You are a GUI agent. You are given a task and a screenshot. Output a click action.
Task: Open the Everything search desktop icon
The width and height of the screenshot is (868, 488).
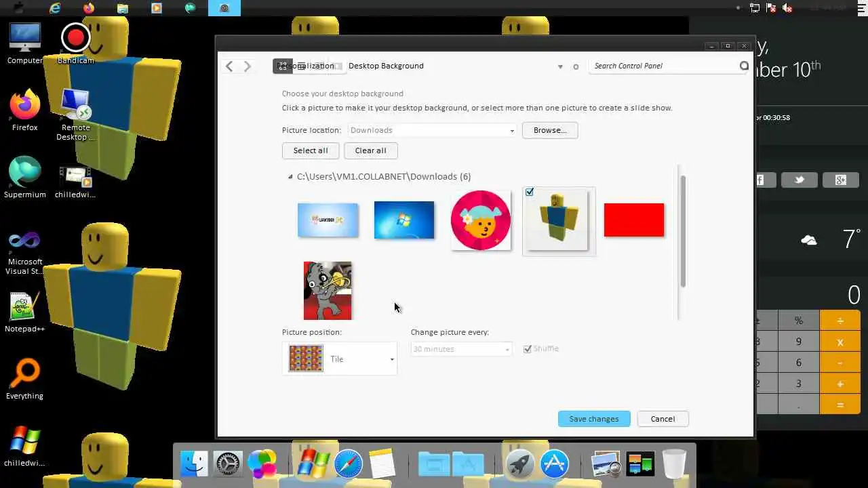24,379
